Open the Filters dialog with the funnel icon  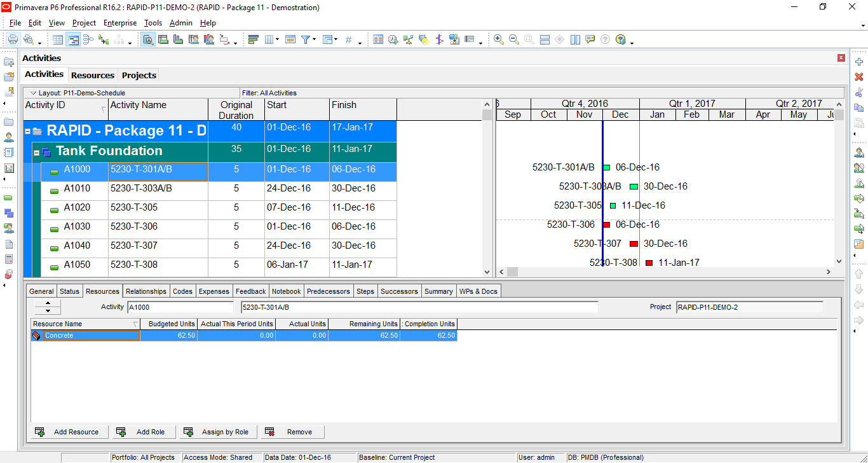click(x=306, y=39)
